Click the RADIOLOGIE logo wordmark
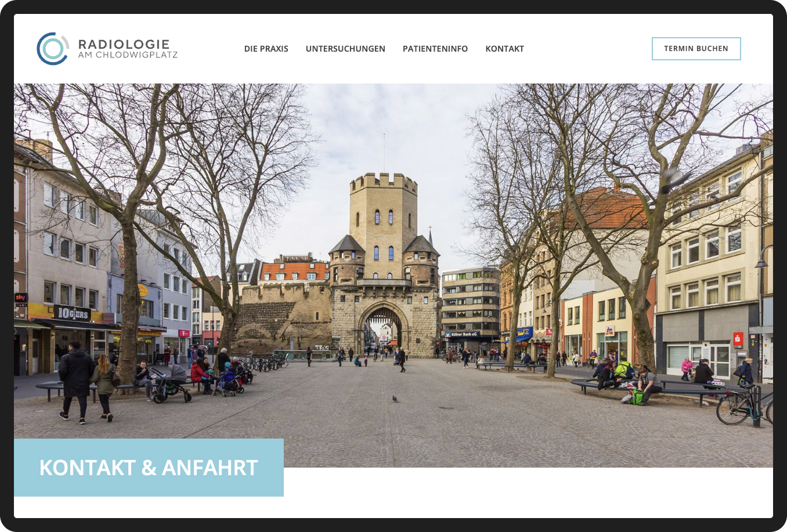Image resolution: width=787 pixels, height=532 pixels. 124,44
